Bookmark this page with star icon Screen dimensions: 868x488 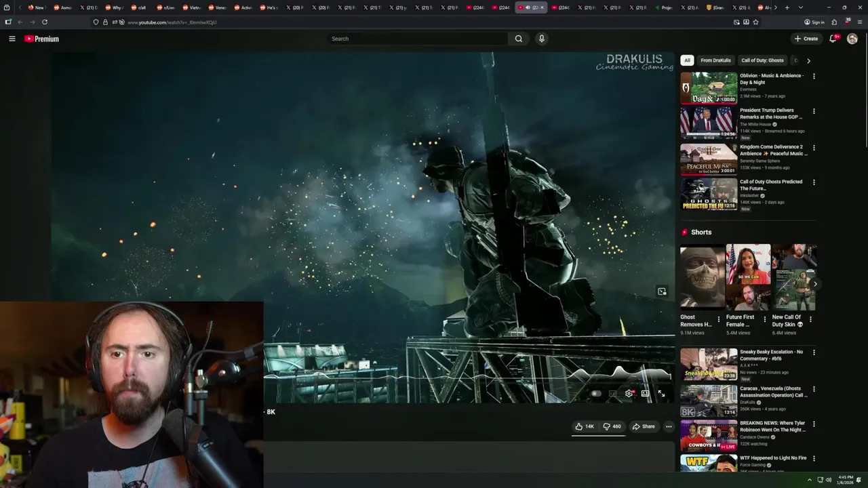click(755, 22)
